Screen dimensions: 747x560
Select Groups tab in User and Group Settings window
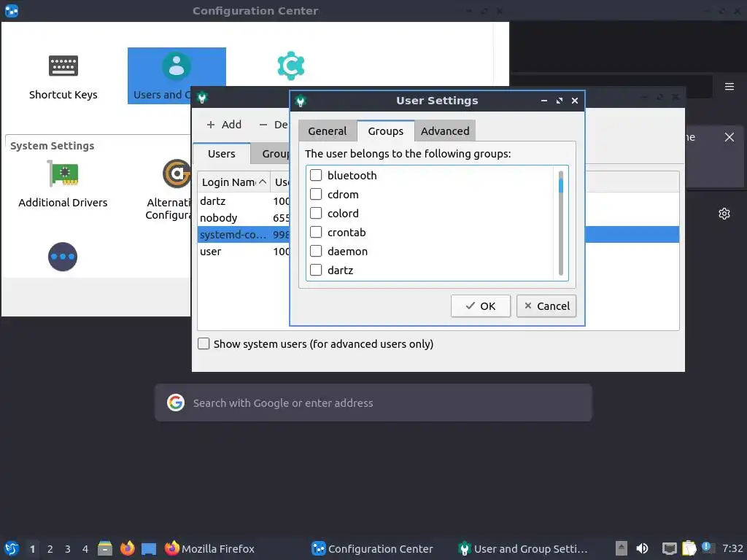271,154
